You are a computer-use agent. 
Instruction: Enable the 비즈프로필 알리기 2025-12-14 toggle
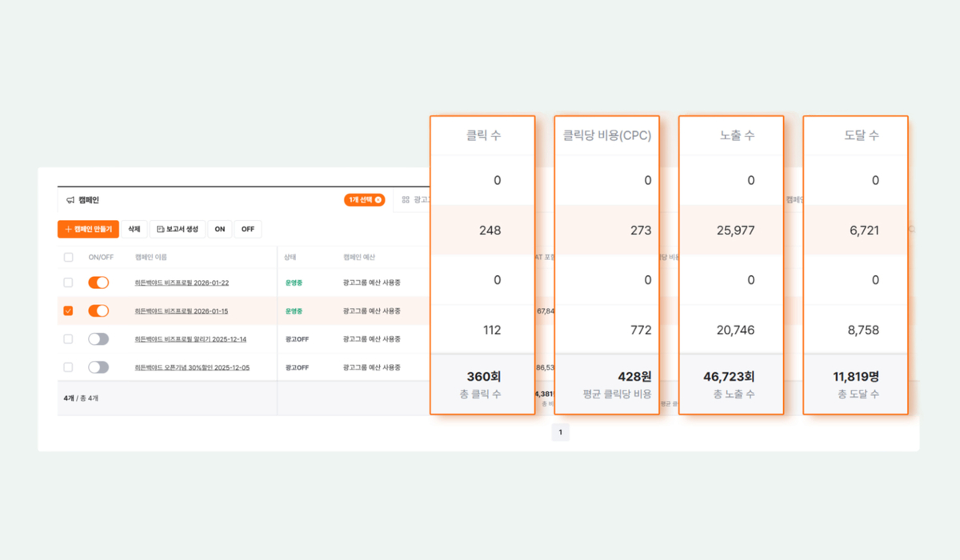click(98, 338)
